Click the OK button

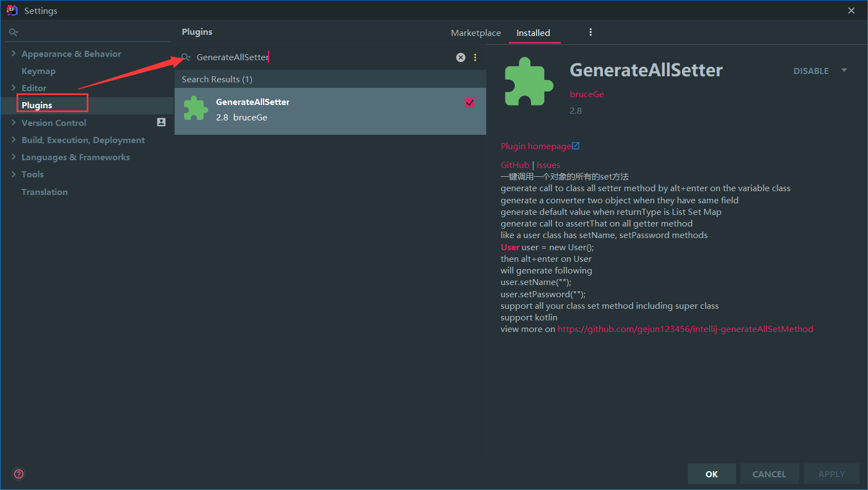712,474
